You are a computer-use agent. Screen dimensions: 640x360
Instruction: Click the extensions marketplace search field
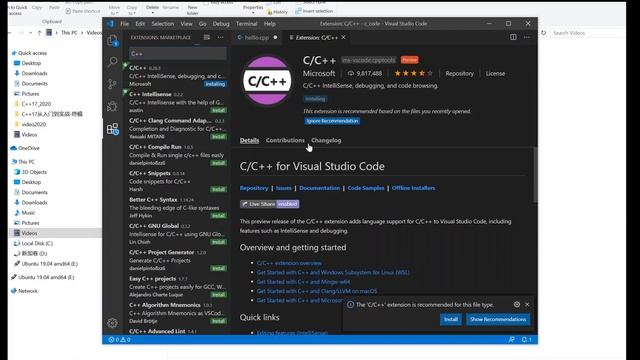178,53
